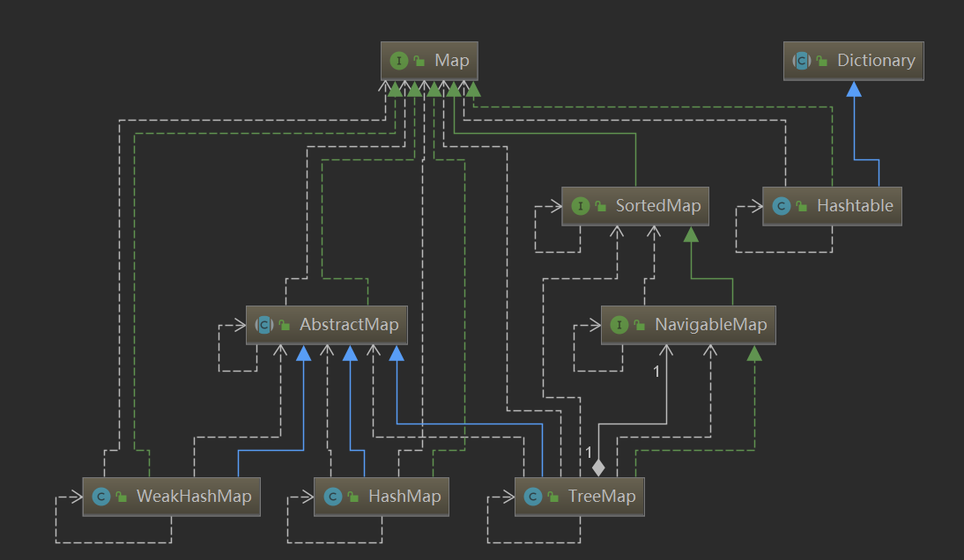Screen dimensions: 964x560
Task: Click the lock icon beside WeakHashMap
Action: click(122, 497)
